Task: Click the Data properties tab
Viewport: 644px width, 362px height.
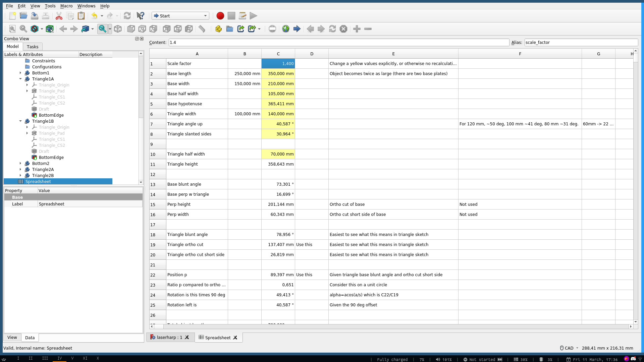Action: 30,337
